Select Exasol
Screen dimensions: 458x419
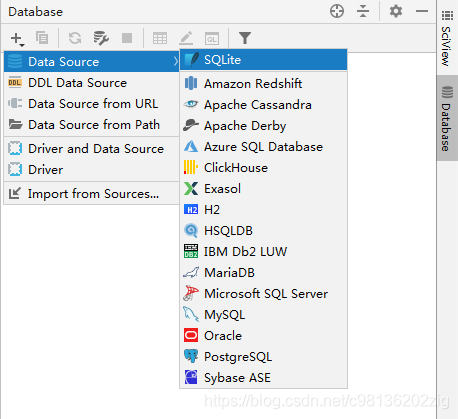[263, 189]
